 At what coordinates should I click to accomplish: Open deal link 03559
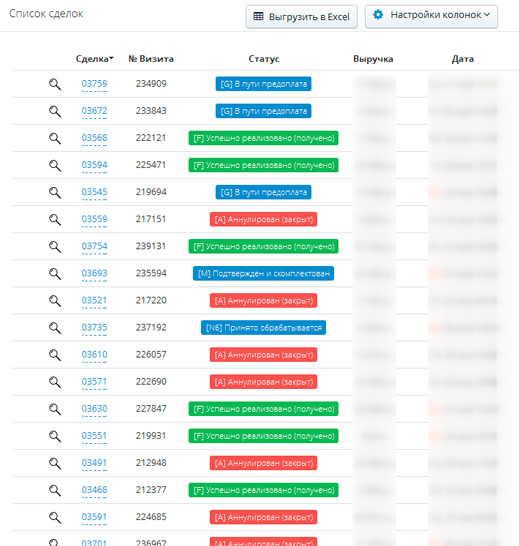94,219
